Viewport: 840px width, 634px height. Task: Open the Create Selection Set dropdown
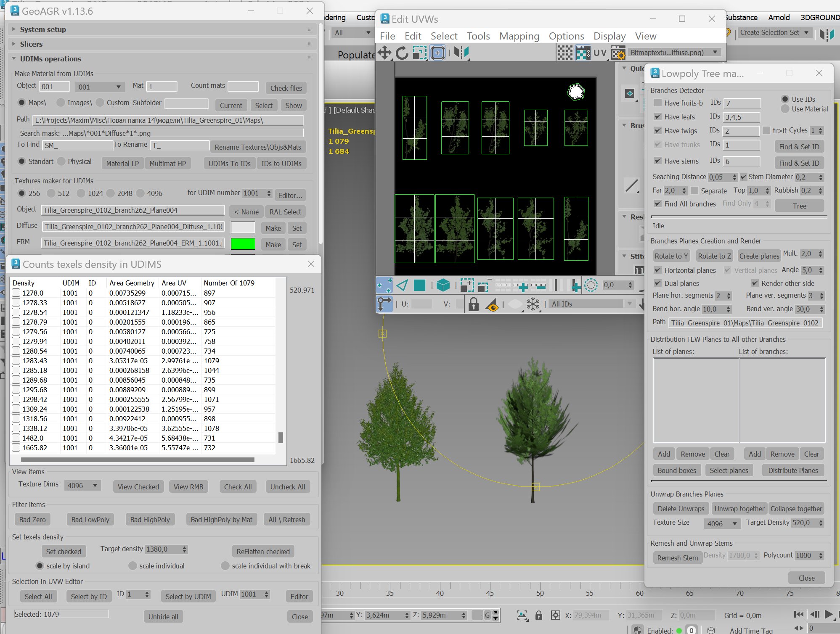774,33
